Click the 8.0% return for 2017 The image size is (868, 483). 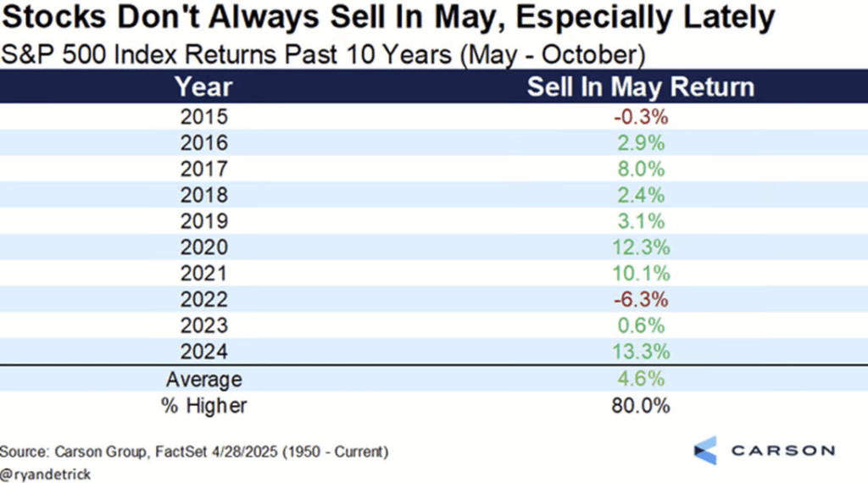click(641, 169)
